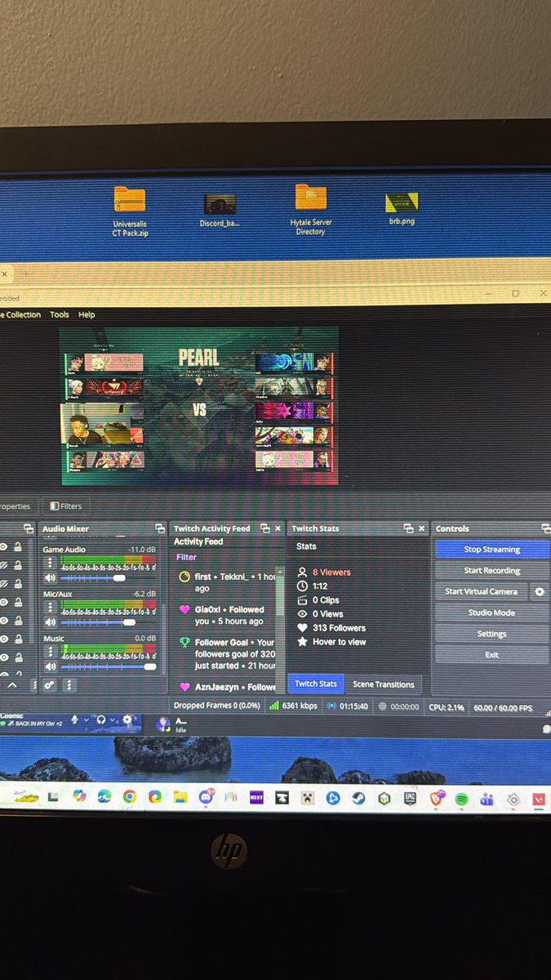Enable Studio Mode
The width and height of the screenshot is (551, 980).
(491, 612)
